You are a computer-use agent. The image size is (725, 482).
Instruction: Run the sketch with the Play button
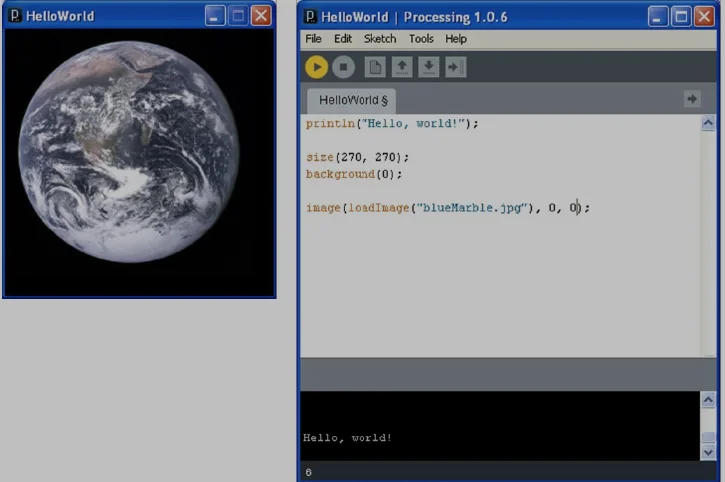(317, 67)
